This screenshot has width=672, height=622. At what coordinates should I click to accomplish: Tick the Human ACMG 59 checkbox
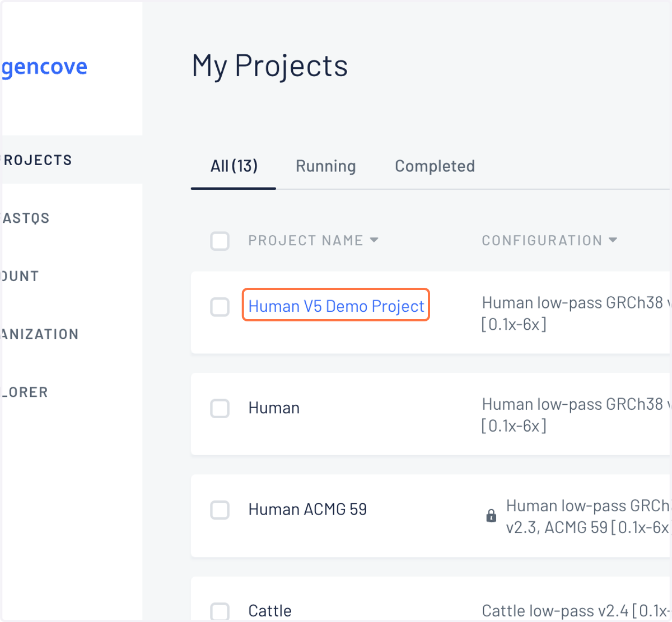pos(220,510)
